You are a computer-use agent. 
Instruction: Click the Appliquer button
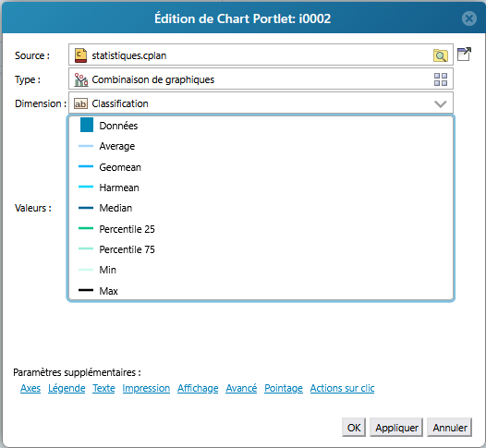point(396,428)
